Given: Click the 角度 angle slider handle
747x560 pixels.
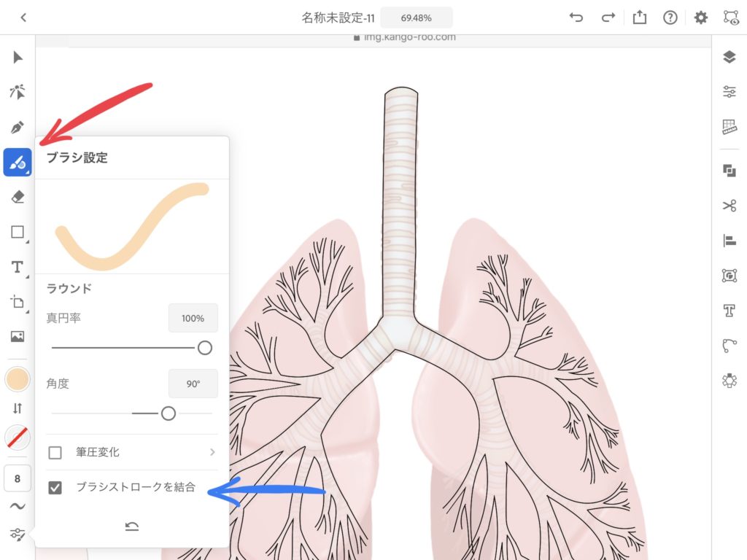Looking at the screenshot, I should coord(169,413).
